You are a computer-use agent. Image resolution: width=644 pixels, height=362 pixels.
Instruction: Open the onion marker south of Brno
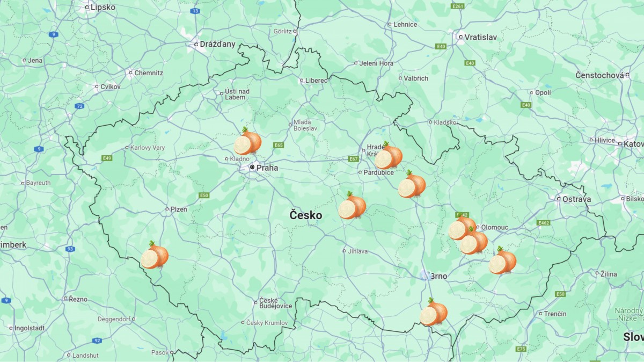click(x=434, y=312)
